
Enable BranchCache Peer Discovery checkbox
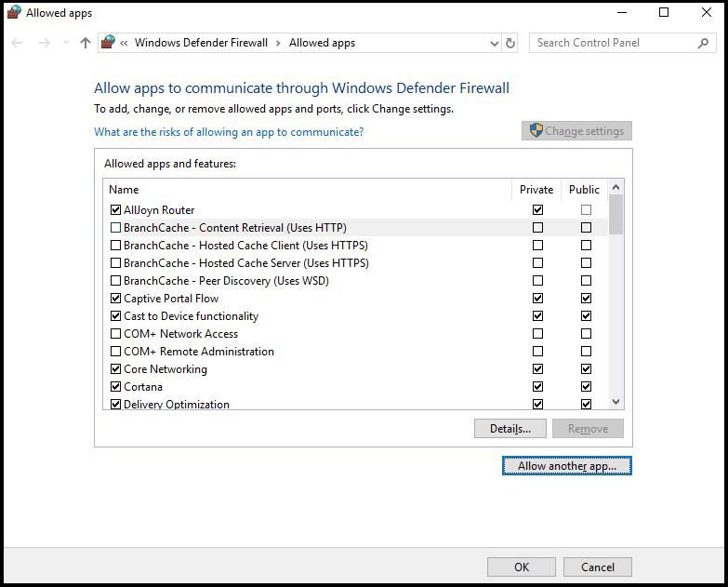115,281
